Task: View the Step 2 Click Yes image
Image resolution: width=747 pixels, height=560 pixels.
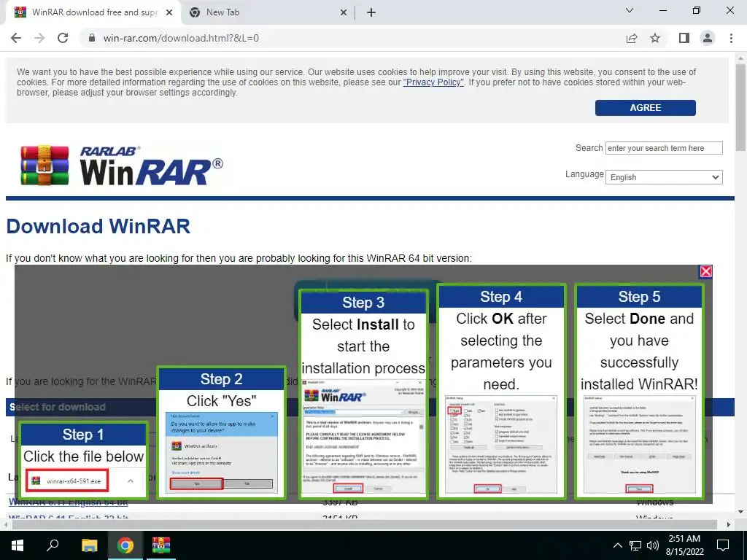Action: pyautogui.click(x=222, y=432)
